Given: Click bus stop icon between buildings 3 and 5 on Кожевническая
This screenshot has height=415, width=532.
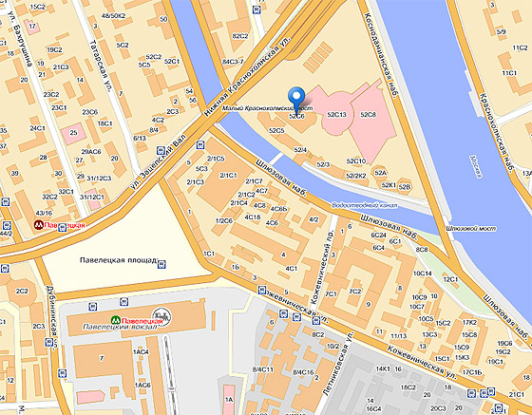Looking at the screenshot, I should point(262,290).
